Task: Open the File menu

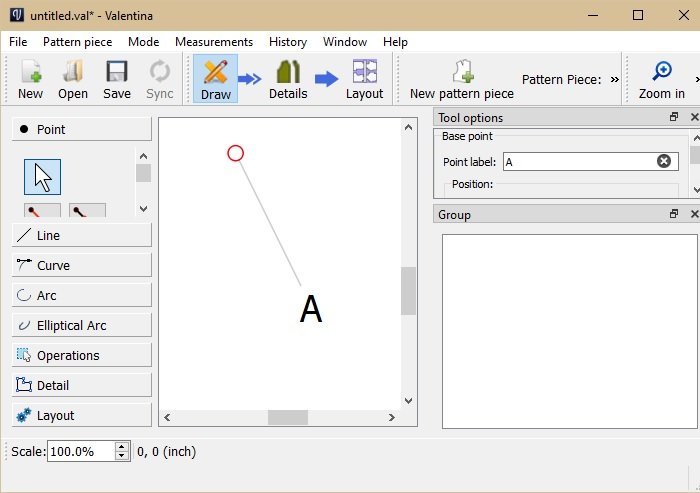Action: point(18,42)
